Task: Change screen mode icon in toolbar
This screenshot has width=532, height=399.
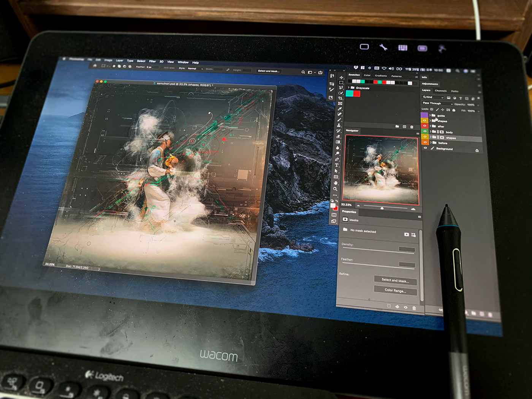Action: (x=333, y=221)
